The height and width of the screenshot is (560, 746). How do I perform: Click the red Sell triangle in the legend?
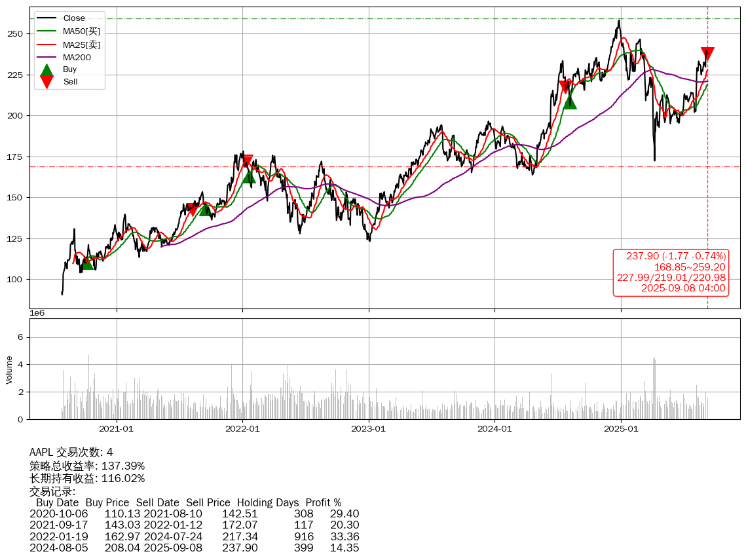[47, 81]
